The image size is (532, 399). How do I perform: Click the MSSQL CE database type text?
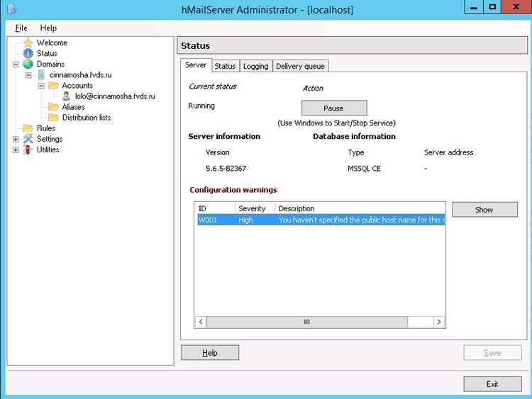click(364, 169)
